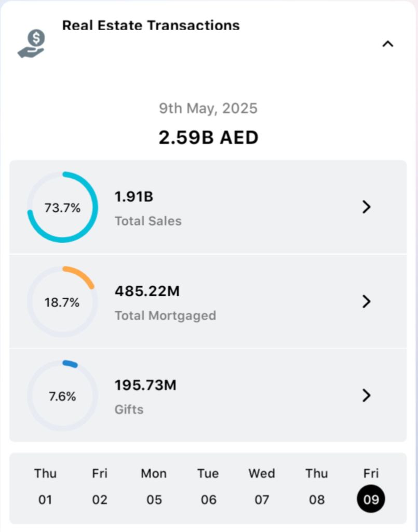Viewport: 418px width, 532px height.
Task: Click the 2.59B AED total amount
Action: [x=208, y=138]
